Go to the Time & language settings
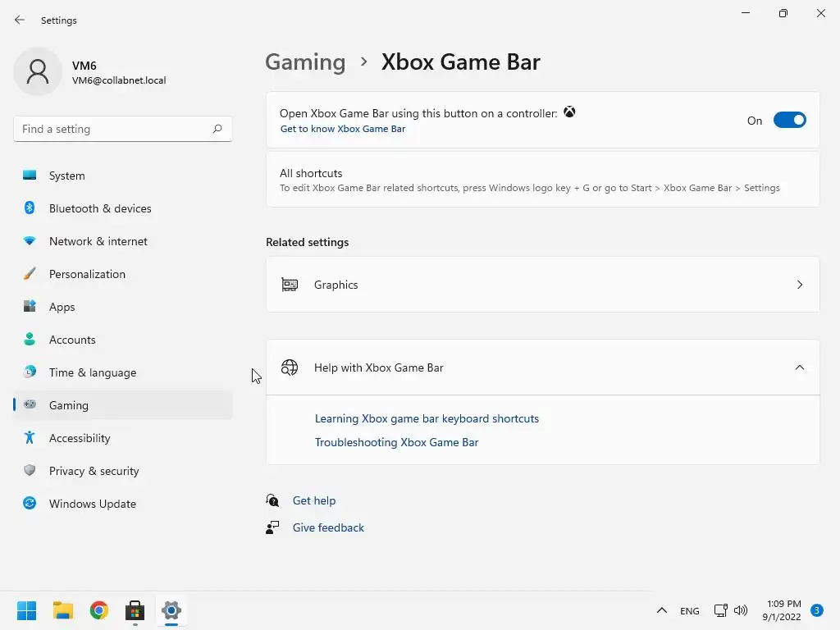 coord(93,372)
